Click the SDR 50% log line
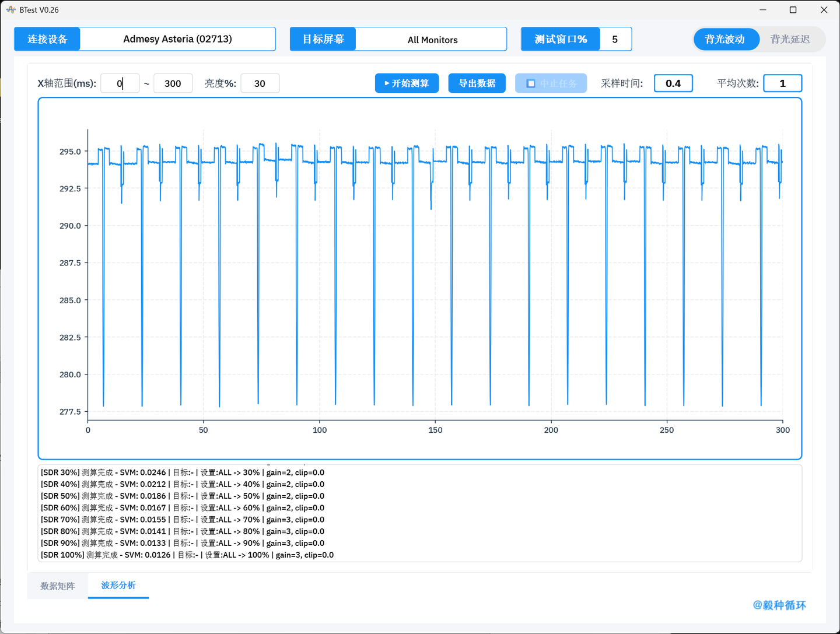This screenshot has height=634, width=840. tap(183, 496)
